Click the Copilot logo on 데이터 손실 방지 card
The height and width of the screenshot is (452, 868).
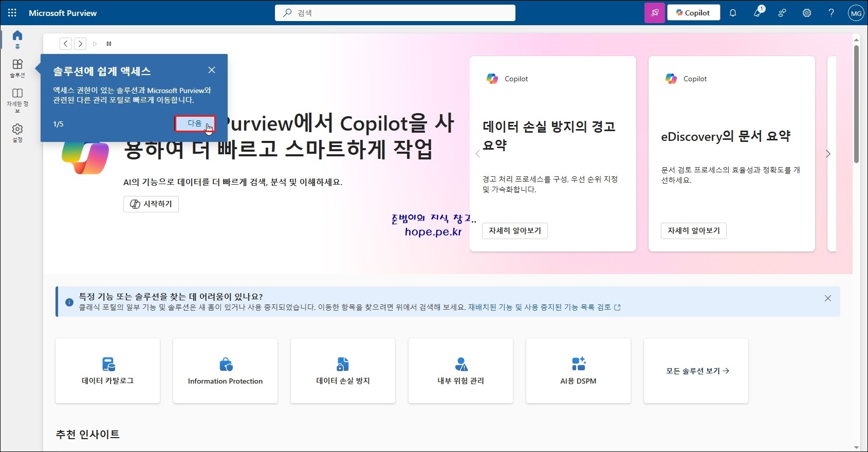[492, 79]
